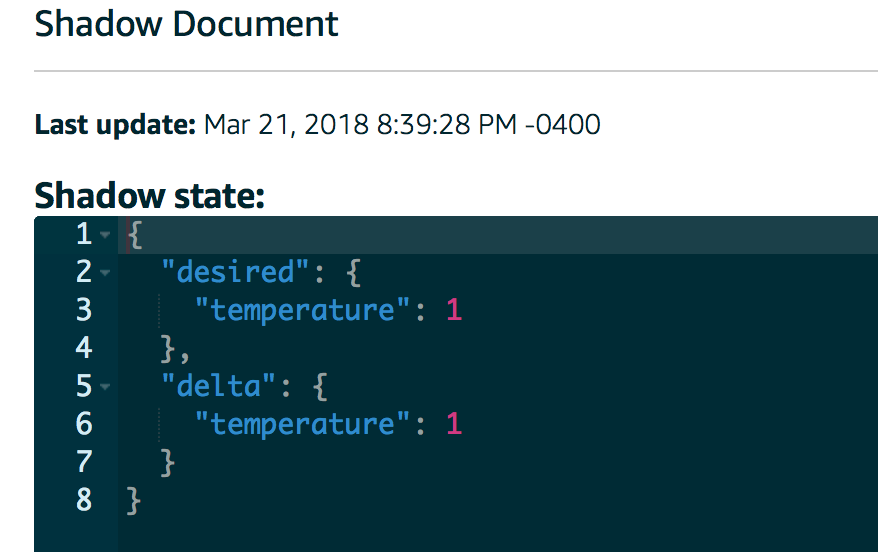The height and width of the screenshot is (552, 878).
Task: Click line number 7 in the gutter
Action: [84, 462]
